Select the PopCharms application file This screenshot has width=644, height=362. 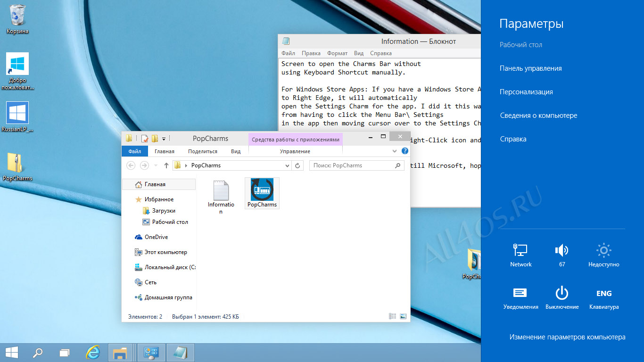(262, 193)
